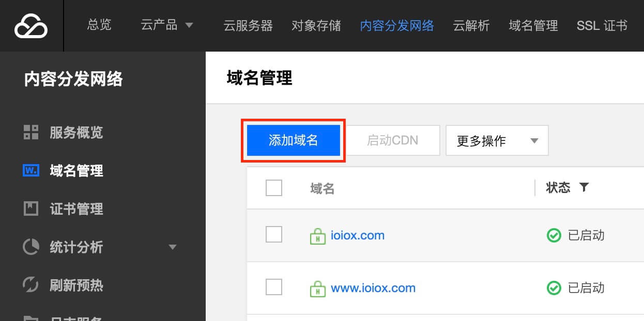Click the green HTTPS lock icon beside ioiox.com
644x321 pixels.
click(317, 236)
